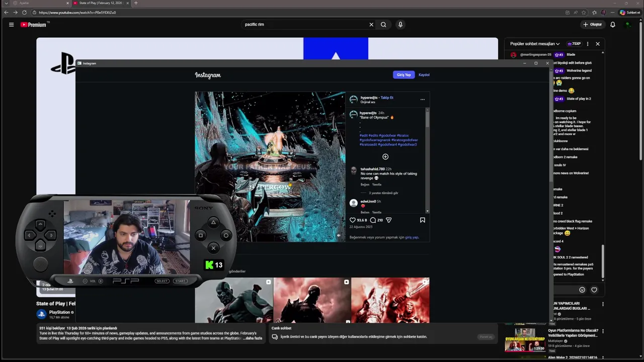Open the 75XP points badge in chat

pyautogui.click(x=574, y=44)
